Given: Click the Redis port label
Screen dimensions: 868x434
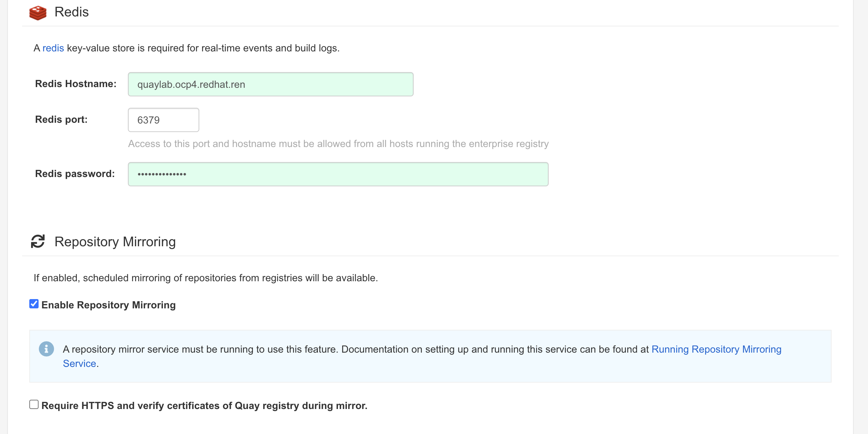Looking at the screenshot, I should 61,120.
